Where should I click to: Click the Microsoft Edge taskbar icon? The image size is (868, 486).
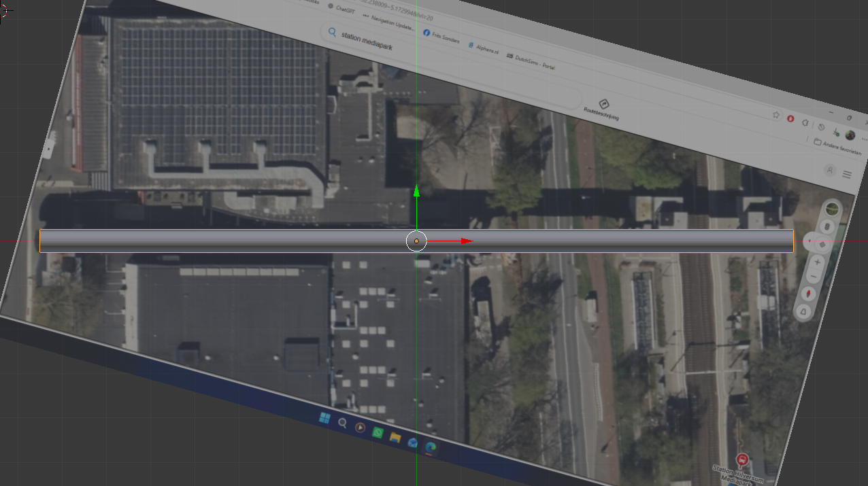[430, 447]
